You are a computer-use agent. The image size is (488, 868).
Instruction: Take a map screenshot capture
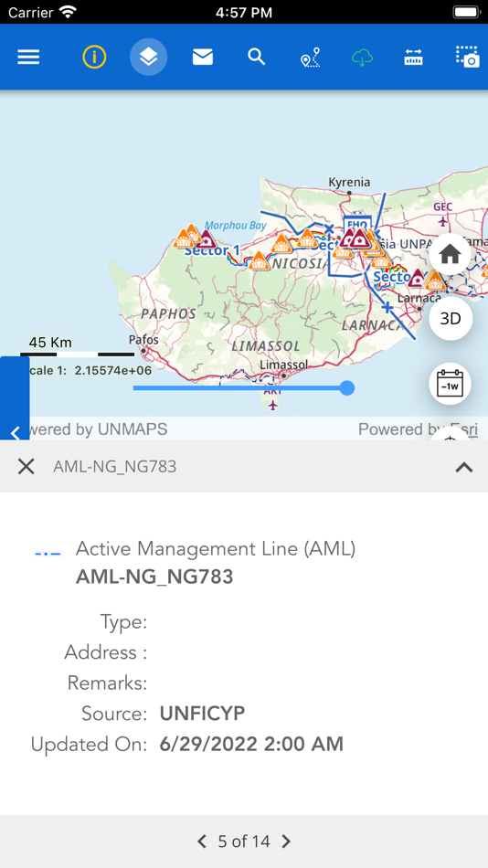pyautogui.click(x=468, y=57)
